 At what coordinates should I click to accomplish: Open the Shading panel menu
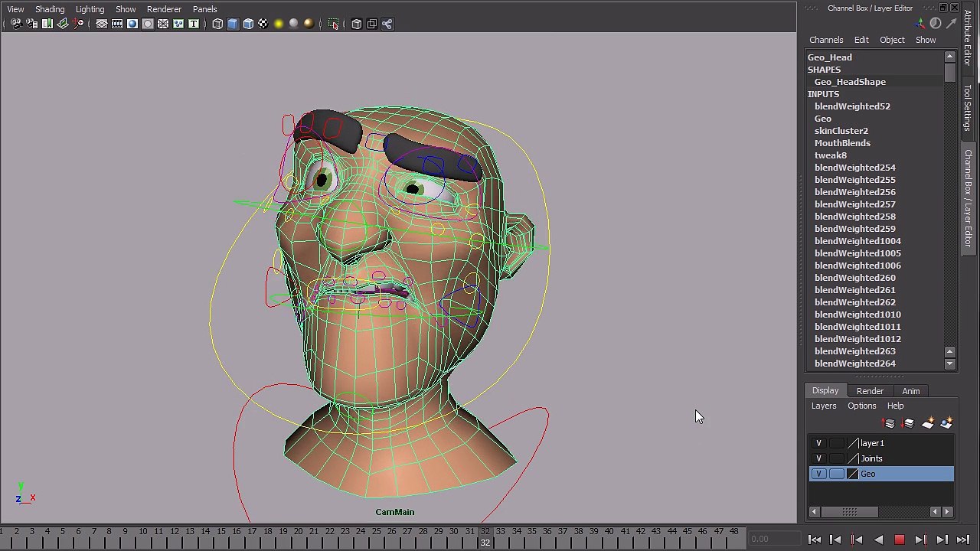(x=50, y=9)
